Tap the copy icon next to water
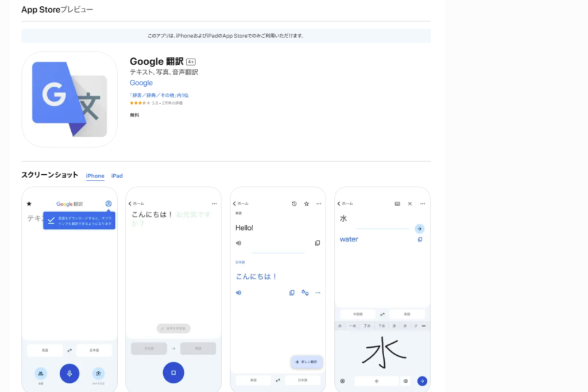This screenshot has width=588, height=392. pos(420,239)
